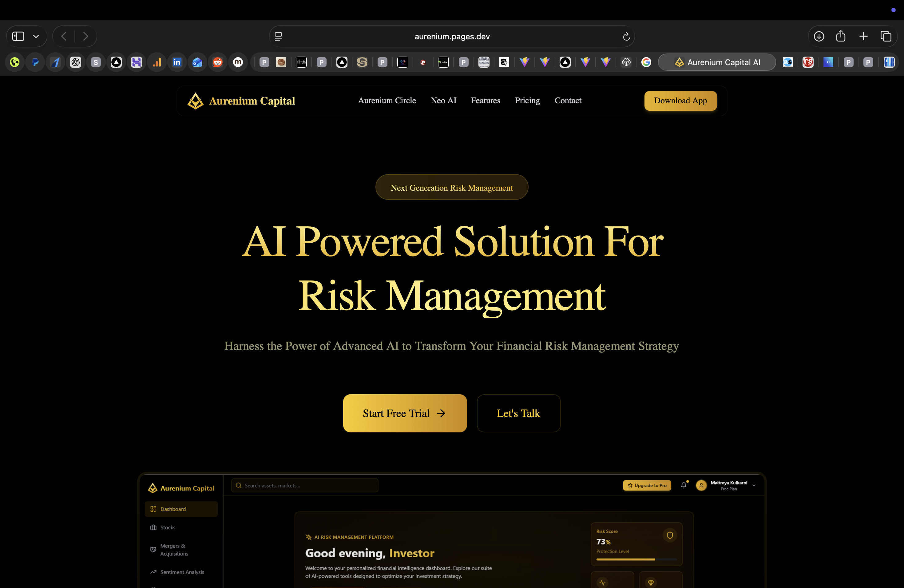Open the sidebar chevron dropdown next to the panel toggle

(x=36, y=36)
